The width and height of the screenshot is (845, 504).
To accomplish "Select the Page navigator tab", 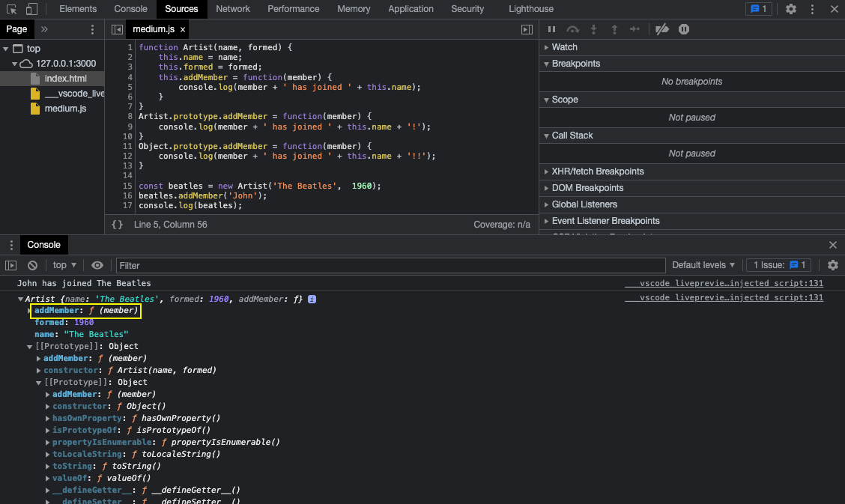I will (x=16, y=29).
